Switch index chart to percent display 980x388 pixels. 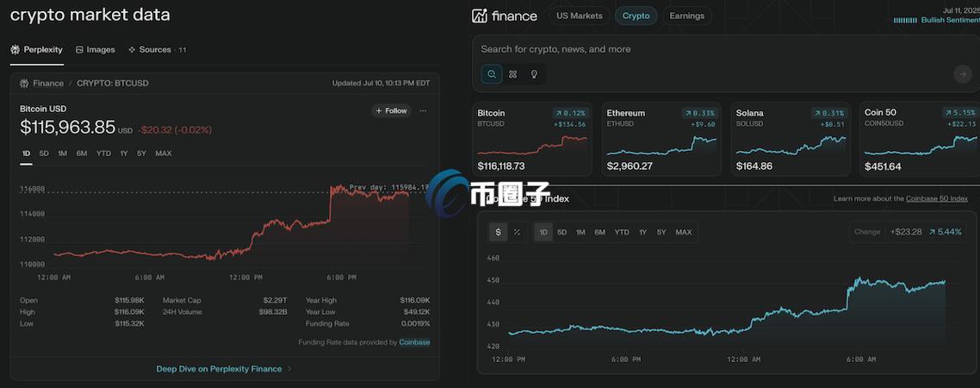point(517,232)
